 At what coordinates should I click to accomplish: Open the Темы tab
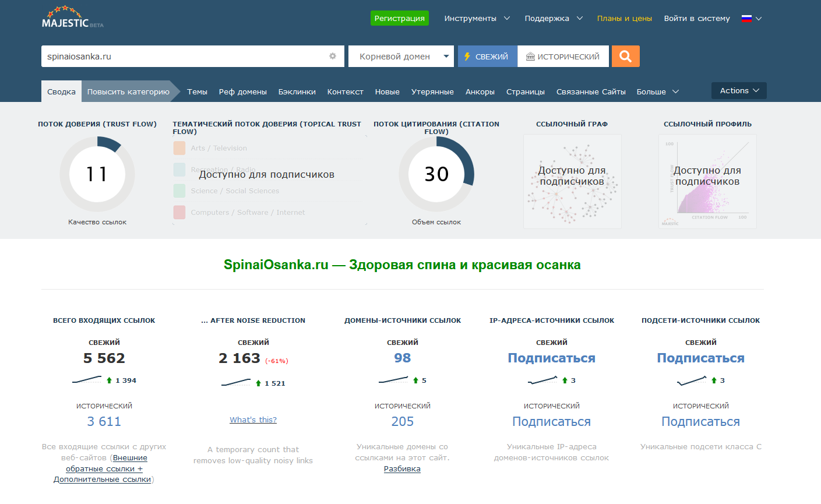(197, 92)
